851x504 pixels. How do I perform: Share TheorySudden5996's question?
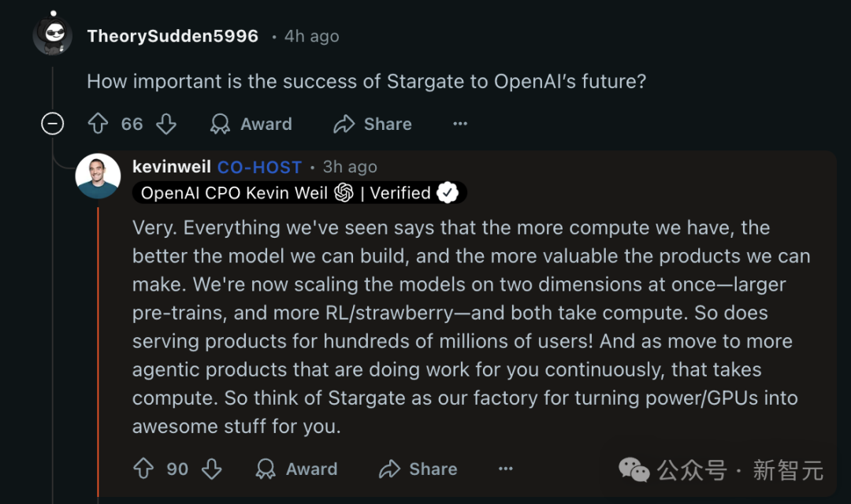point(373,124)
